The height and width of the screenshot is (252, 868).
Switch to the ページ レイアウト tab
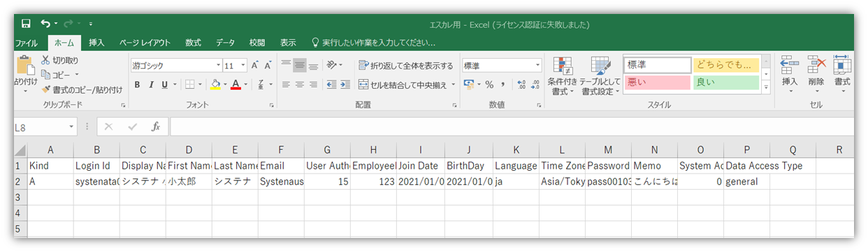tap(145, 43)
